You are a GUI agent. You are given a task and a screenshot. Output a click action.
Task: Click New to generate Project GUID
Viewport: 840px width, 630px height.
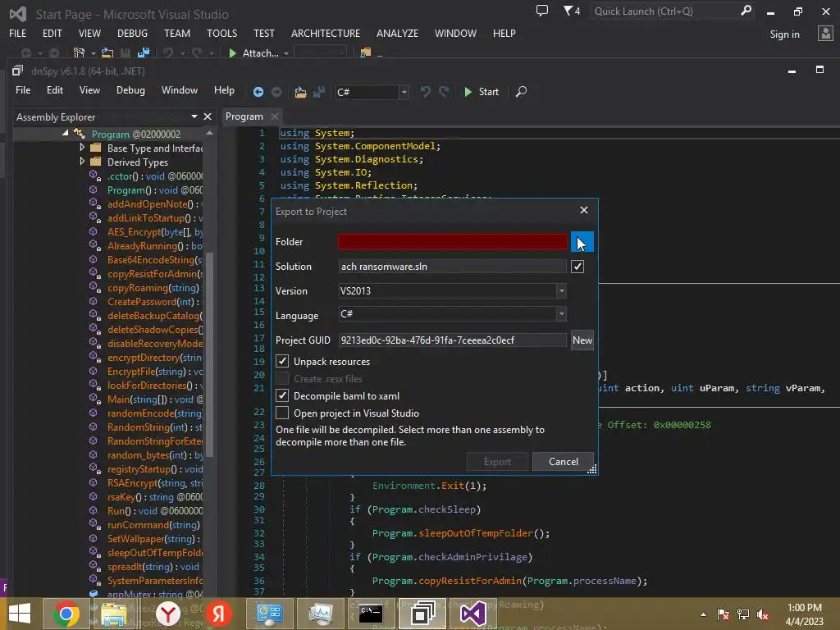(582, 340)
